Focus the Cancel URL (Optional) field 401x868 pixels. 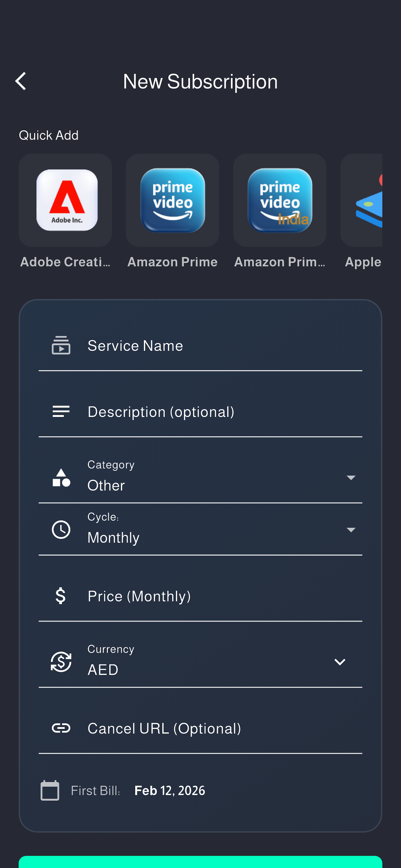200,728
